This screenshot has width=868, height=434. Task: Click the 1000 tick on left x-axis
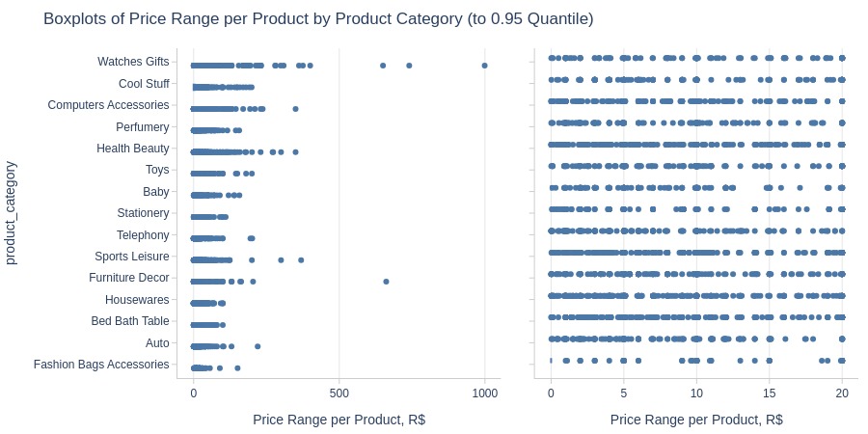pos(485,393)
